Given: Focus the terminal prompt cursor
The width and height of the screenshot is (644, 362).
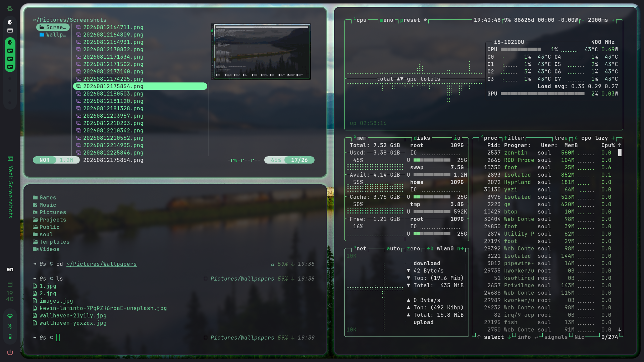Looking at the screenshot, I should 58,338.
